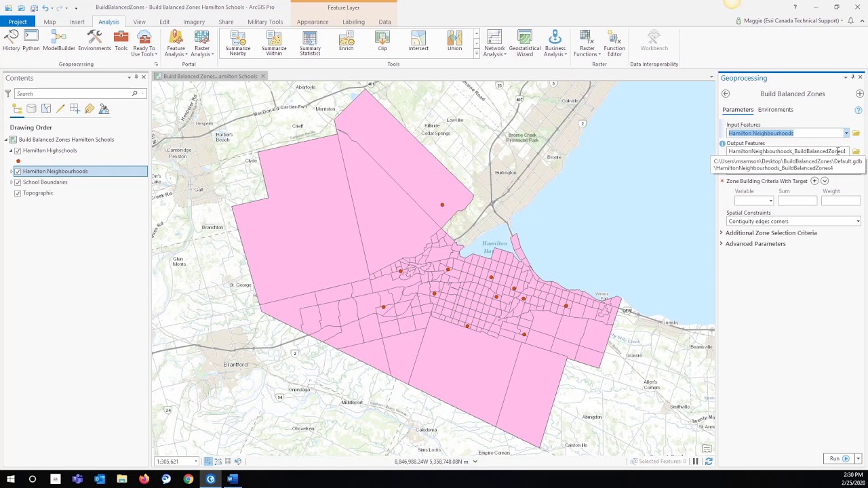Switch Contents to List By Snapping
This screenshot has width=868, height=488.
coord(75,108)
